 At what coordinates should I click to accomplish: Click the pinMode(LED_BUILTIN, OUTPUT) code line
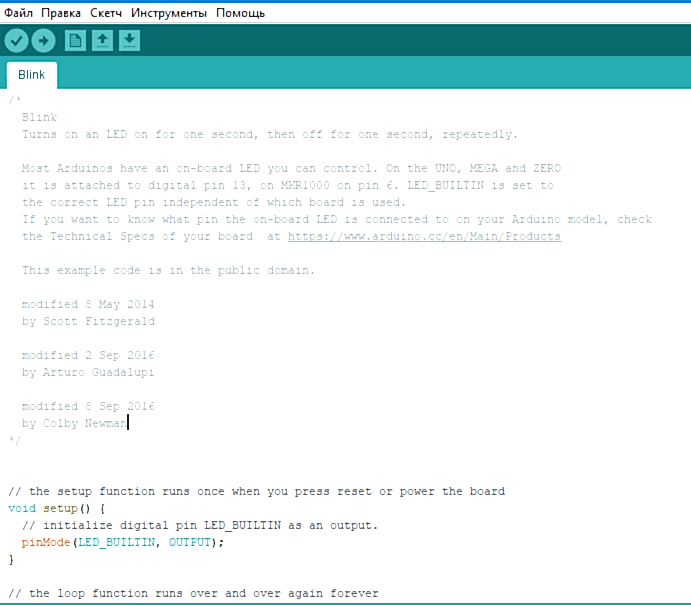[123, 542]
